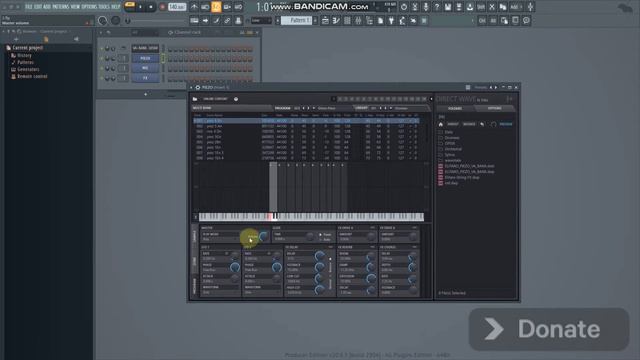Click the stop button in the transport bar
Image resolution: width=640 pixels, height=360 pixels.
point(151,7)
